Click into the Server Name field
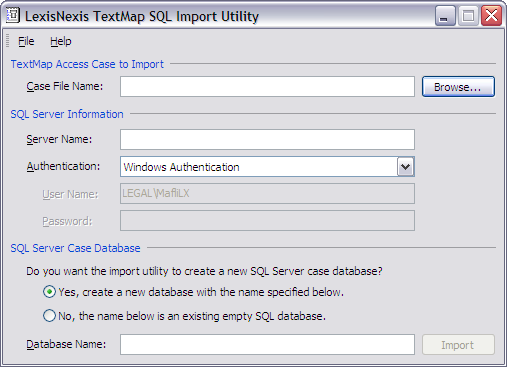Screen dimensions: 507x367 [267, 139]
